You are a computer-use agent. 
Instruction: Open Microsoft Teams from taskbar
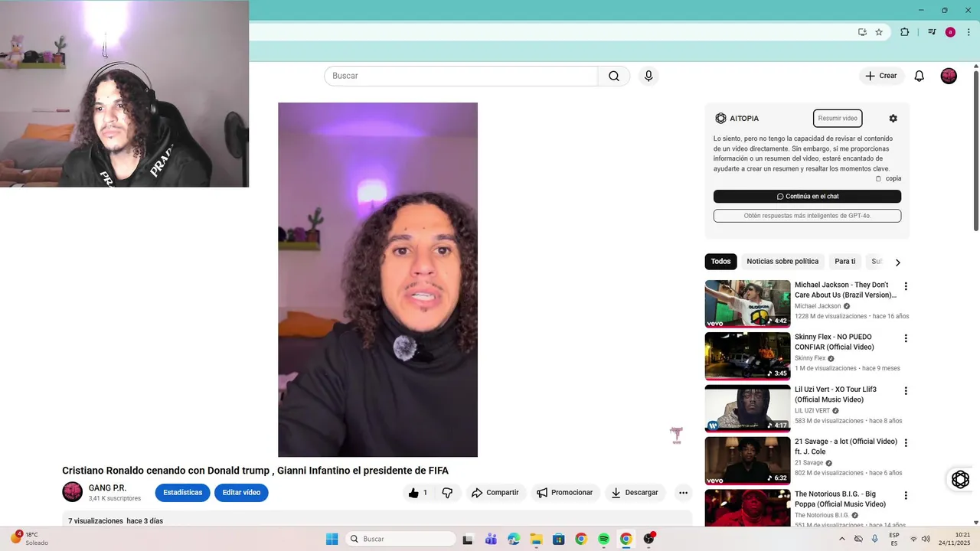[x=491, y=540]
